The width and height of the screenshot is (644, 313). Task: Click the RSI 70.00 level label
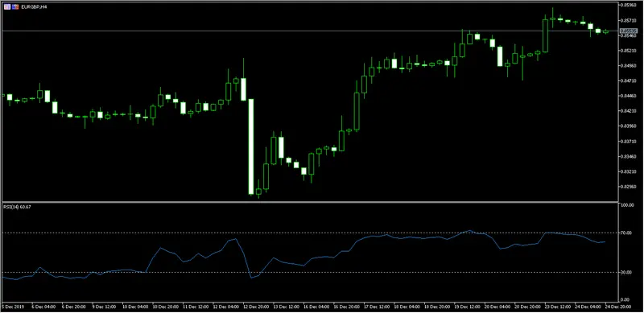[x=627, y=233]
